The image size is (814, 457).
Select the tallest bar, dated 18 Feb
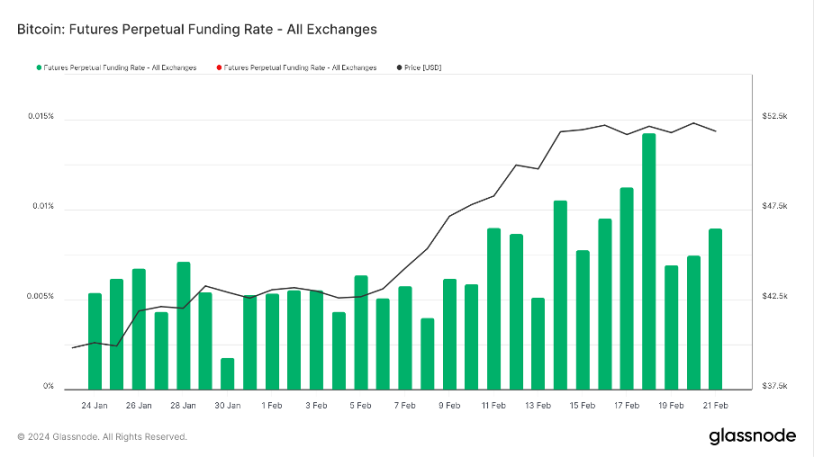pos(649,261)
